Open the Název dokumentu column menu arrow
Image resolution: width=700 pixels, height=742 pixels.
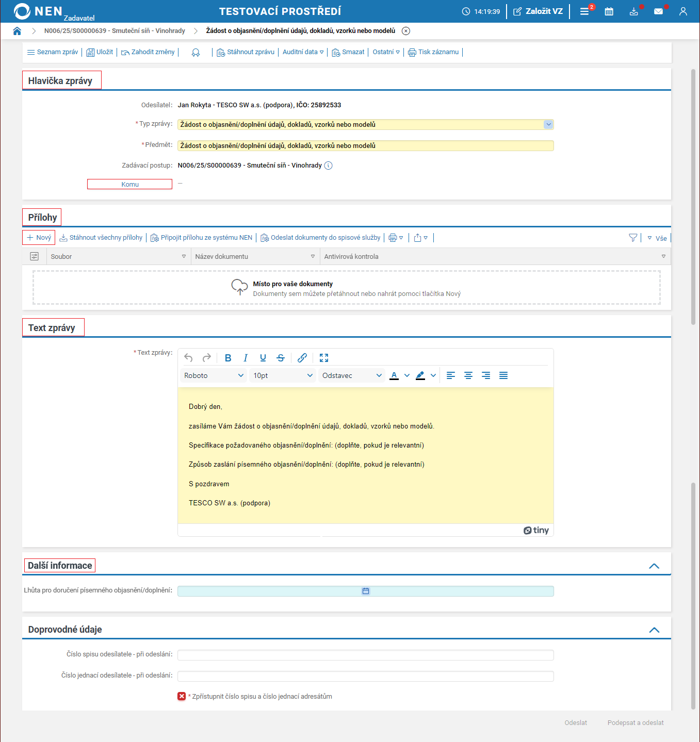[x=313, y=256]
